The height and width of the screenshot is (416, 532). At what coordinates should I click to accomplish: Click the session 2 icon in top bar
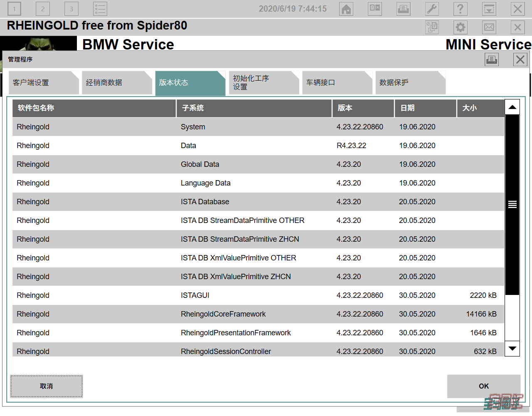[43, 9]
